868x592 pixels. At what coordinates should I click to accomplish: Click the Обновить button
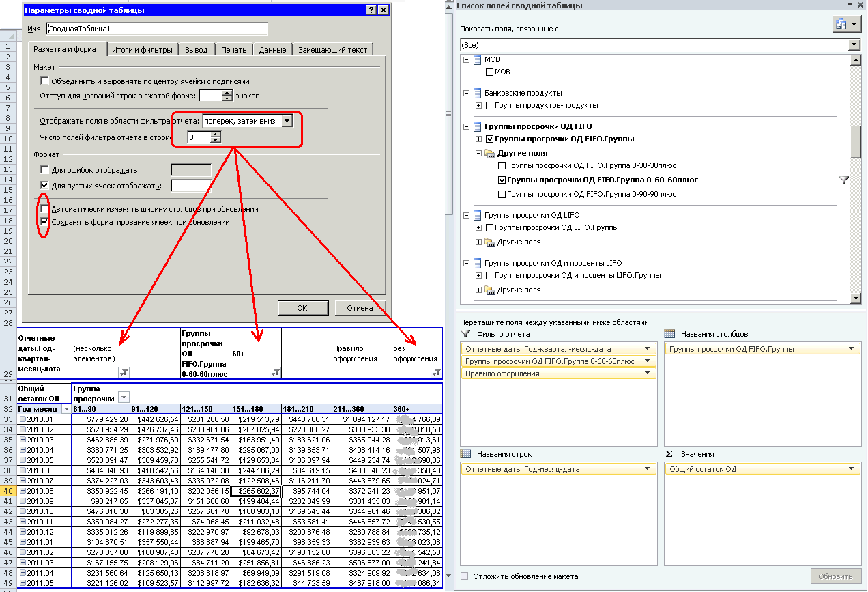836,576
